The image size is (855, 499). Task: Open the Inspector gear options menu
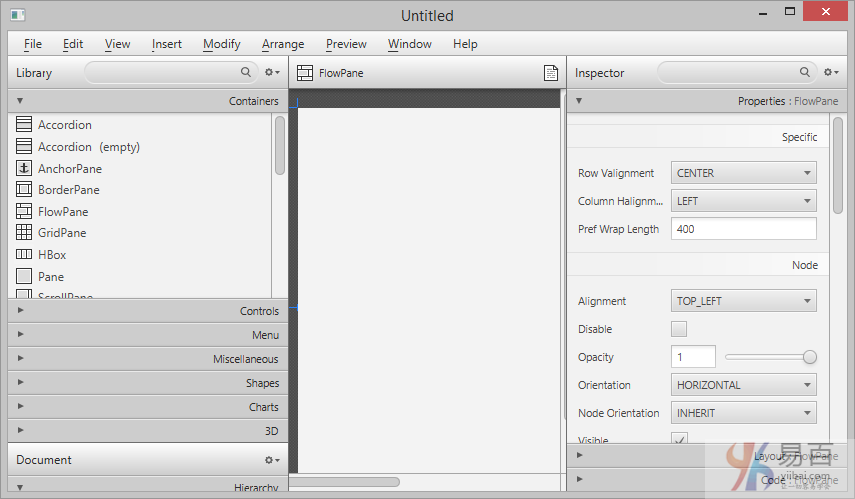pyautogui.click(x=830, y=73)
